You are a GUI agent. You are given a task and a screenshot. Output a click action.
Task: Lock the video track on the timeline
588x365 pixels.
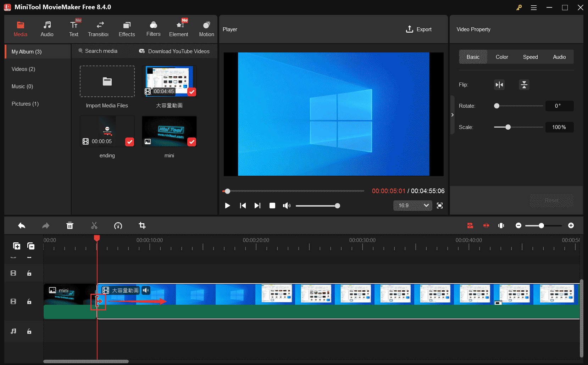29,302
